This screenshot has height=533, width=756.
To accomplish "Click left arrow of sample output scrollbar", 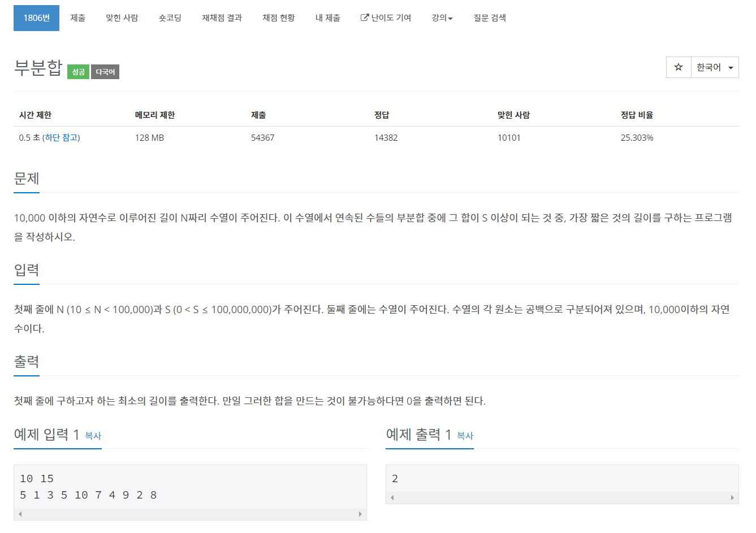I will [x=392, y=497].
